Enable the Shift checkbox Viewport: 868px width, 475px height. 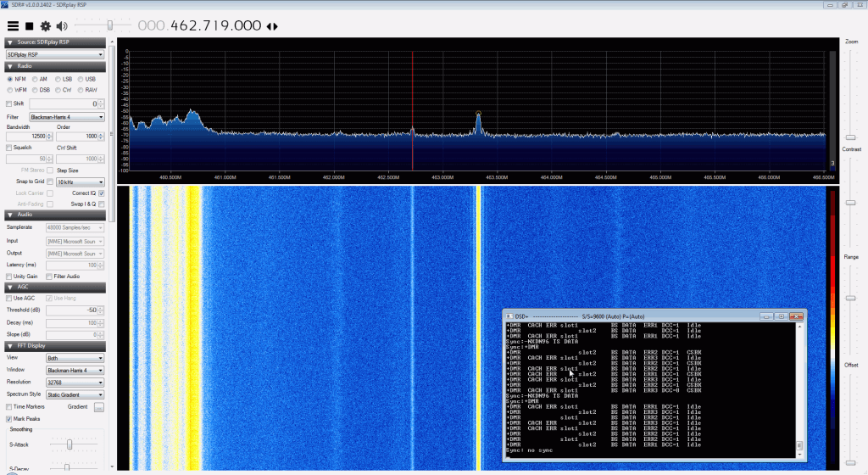8,103
